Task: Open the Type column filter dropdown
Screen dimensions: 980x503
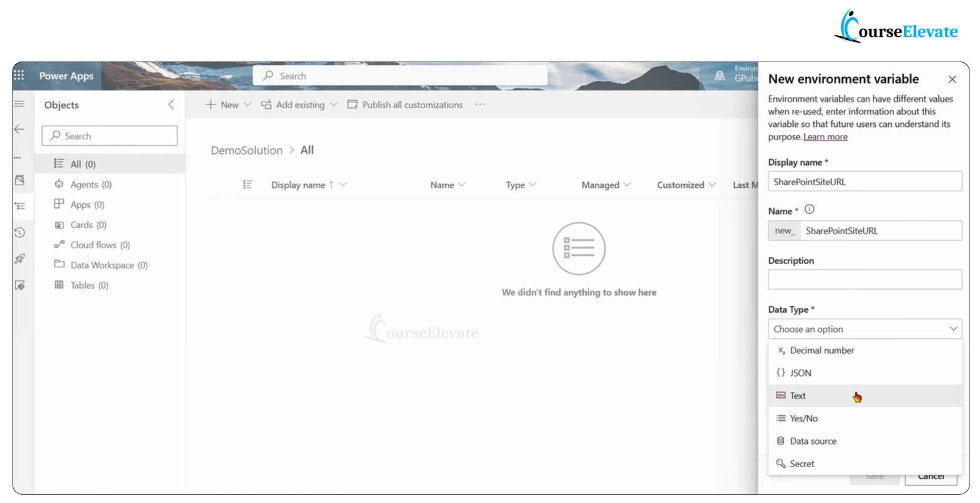Action: pos(535,185)
